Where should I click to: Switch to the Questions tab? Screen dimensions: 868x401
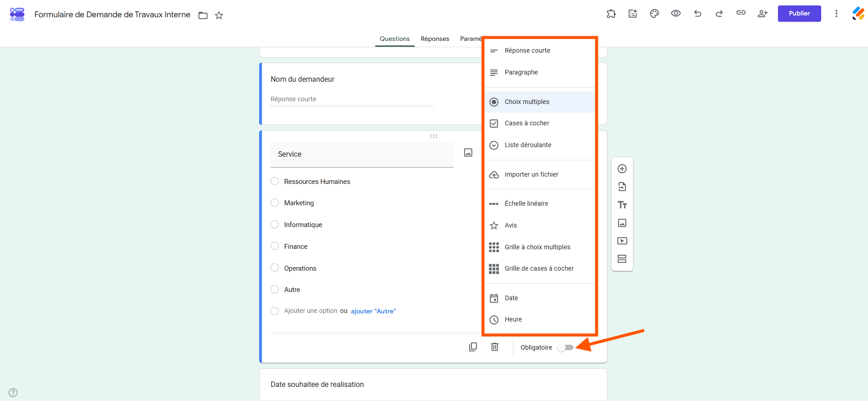[x=395, y=39]
